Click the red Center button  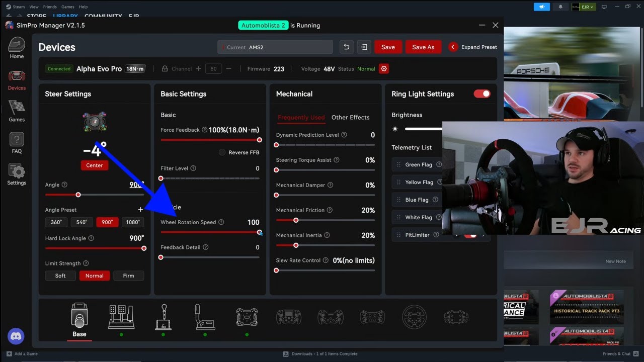[x=94, y=165]
